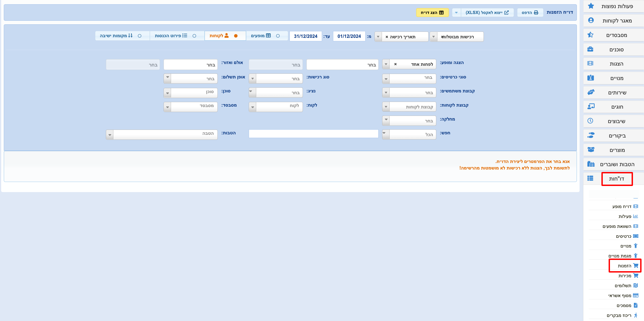Image resolution: width=644 pixels, height=321 pixels.
Task: Click the walking person icon beside ריכוז מבקרים
Action: pos(636,315)
